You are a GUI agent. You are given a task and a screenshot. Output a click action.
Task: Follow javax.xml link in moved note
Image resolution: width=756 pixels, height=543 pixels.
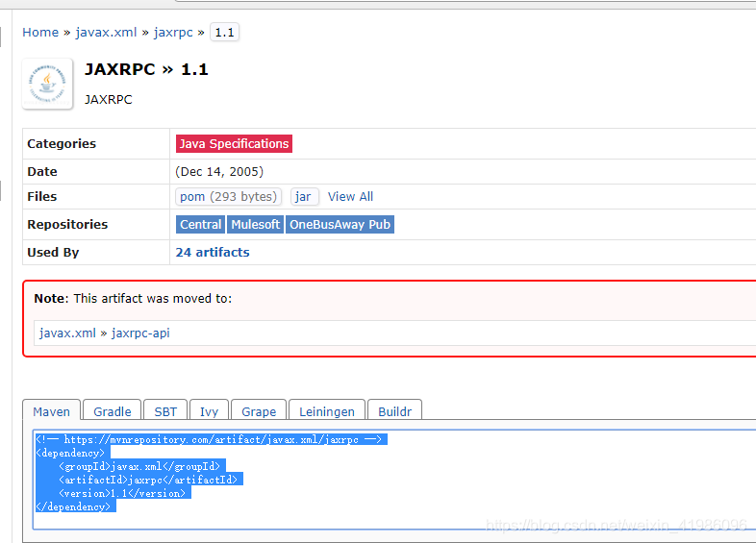(67, 333)
